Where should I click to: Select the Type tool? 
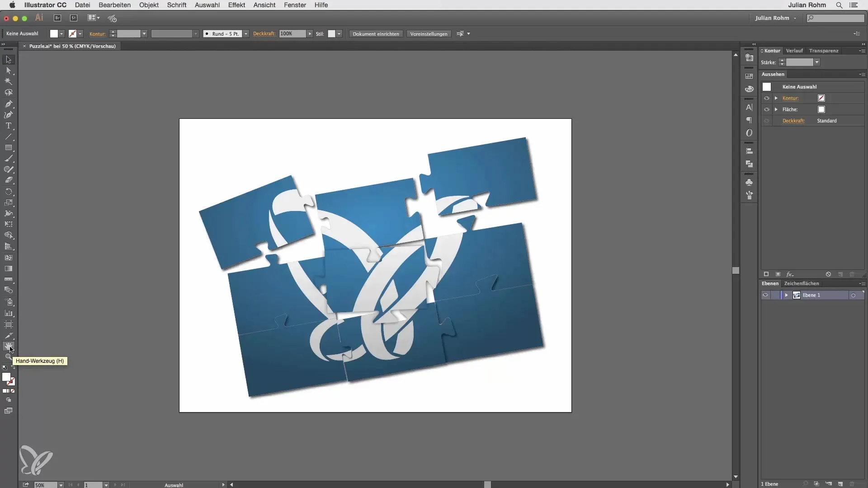point(9,126)
